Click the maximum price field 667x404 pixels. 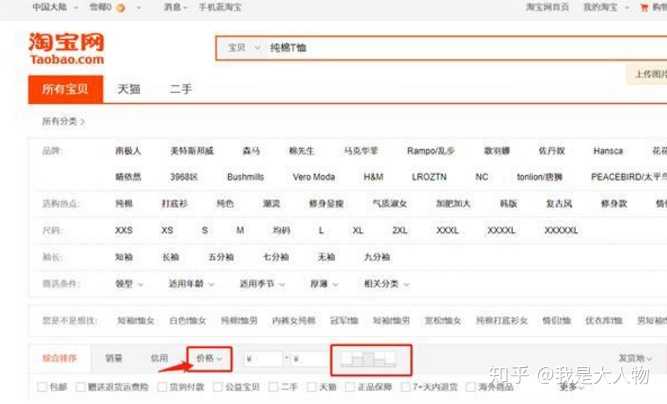pyautogui.click(x=310, y=359)
